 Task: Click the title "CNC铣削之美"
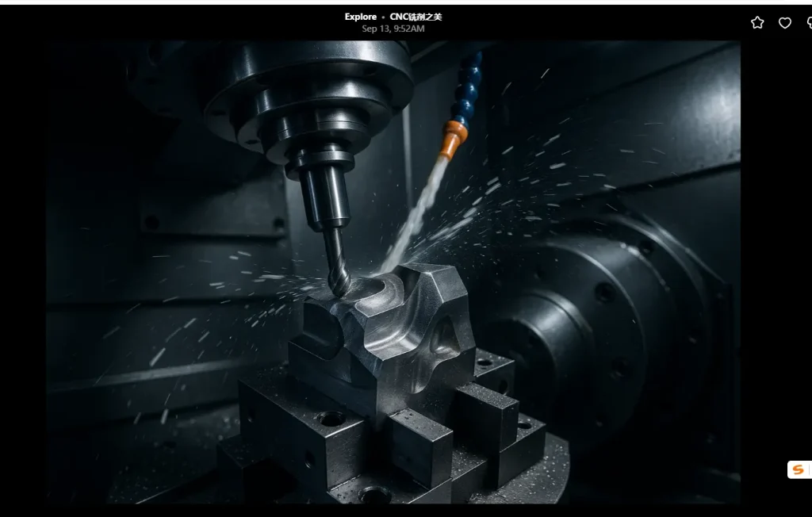click(x=416, y=17)
